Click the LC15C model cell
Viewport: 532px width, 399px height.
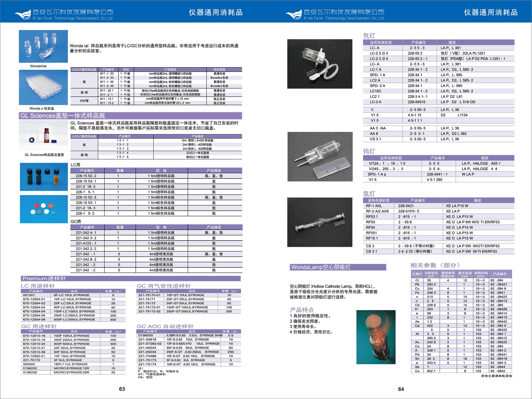point(375,91)
